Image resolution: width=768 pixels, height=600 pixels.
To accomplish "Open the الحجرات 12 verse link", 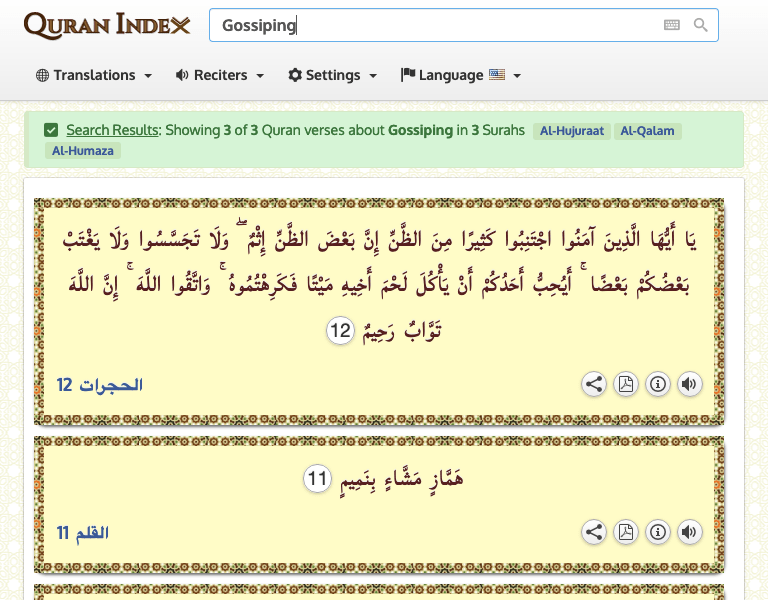I will point(99,384).
